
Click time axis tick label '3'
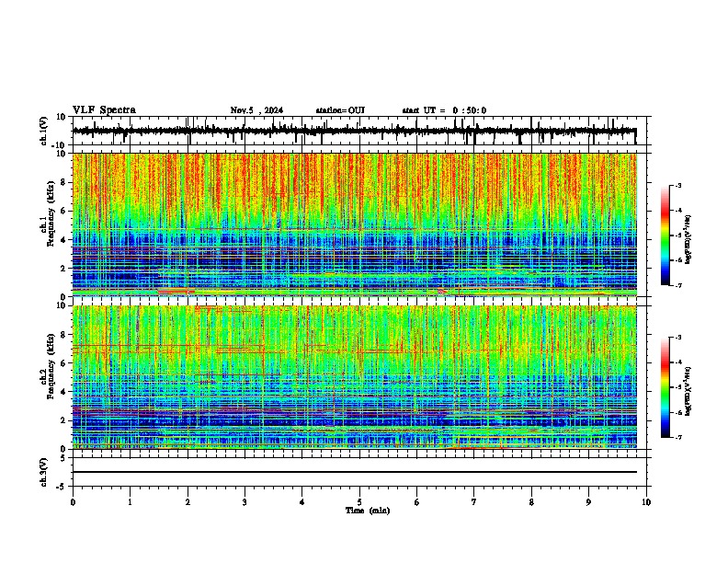click(x=245, y=502)
